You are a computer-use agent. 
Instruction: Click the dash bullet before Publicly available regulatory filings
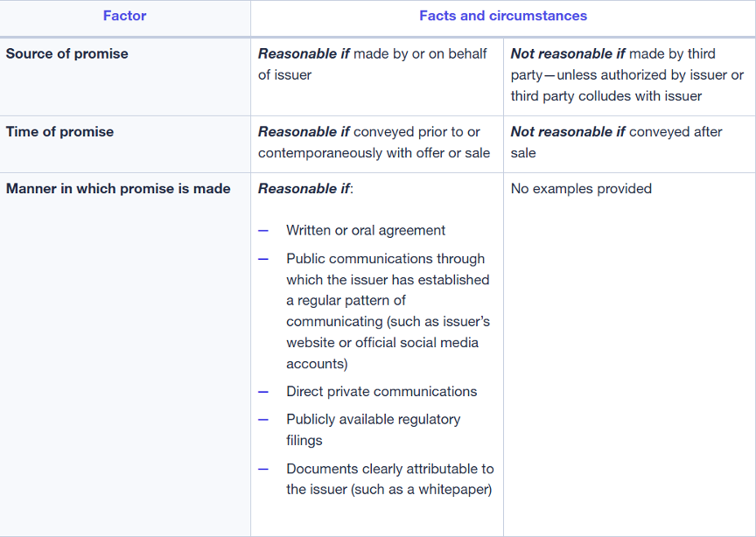(263, 420)
